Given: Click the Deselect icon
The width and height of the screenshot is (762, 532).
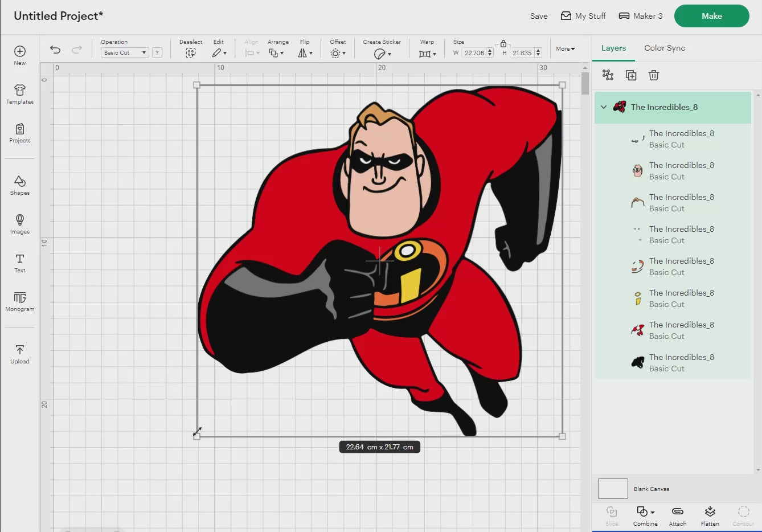Looking at the screenshot, I should coord(191,53).
